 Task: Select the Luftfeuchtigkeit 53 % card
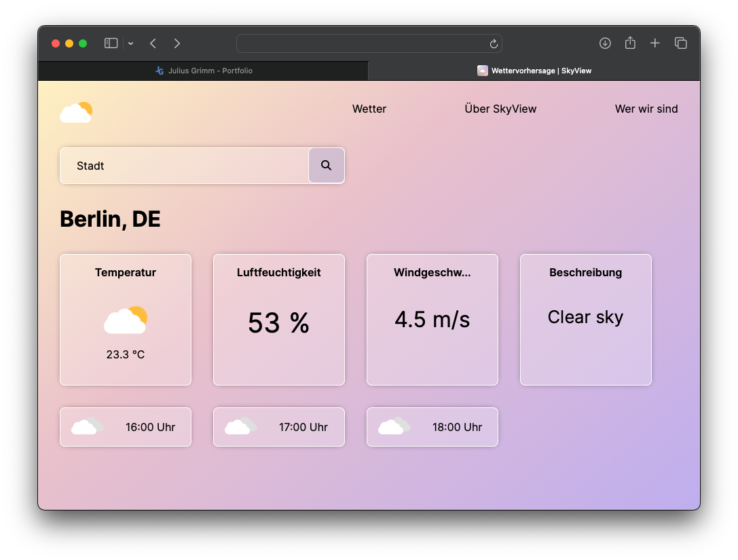pos(279,320)
